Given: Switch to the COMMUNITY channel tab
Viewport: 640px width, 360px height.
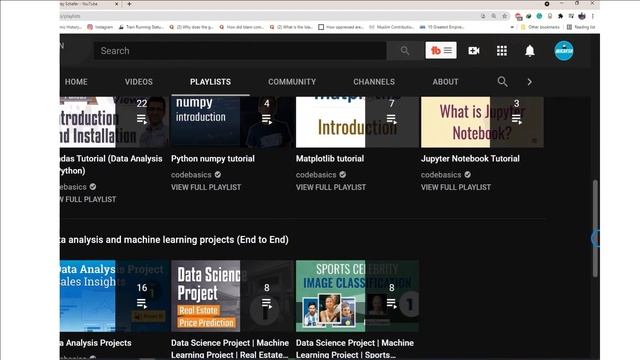Looking at the screenshot, I should 292,82.
